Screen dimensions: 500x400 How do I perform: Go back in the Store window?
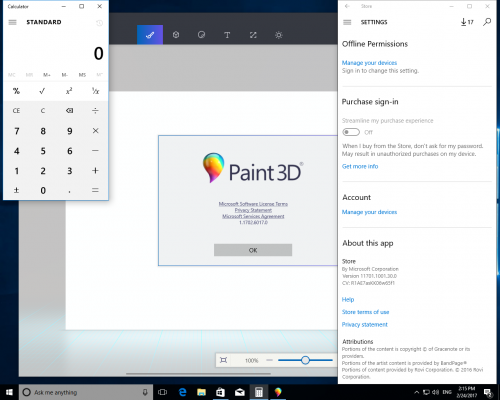347,6
